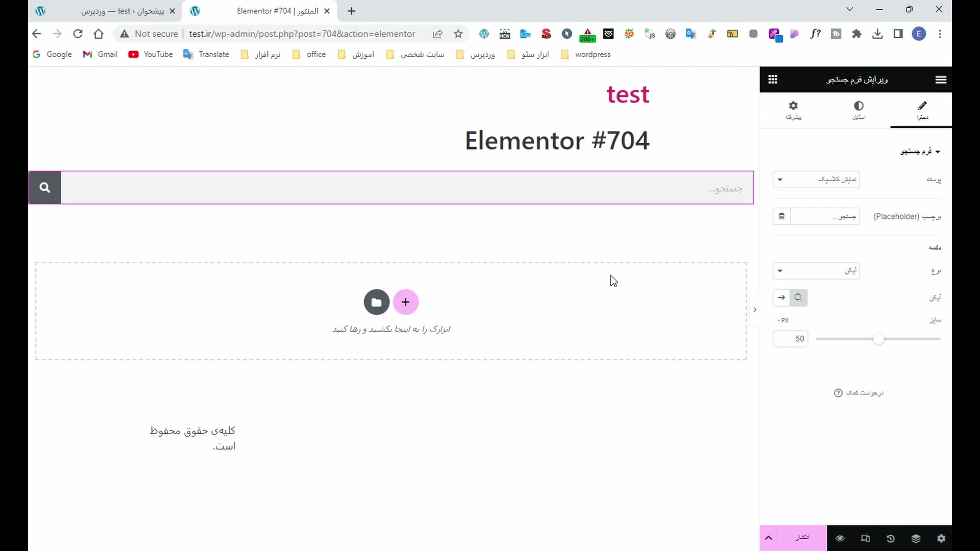
Task: Open page settings gear in bottom bar
Action: pyautogui.click(x=941, y=538)
